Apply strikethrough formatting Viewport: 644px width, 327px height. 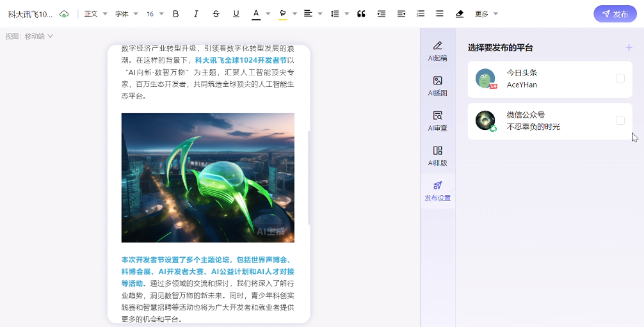click(x=216, y=14)
